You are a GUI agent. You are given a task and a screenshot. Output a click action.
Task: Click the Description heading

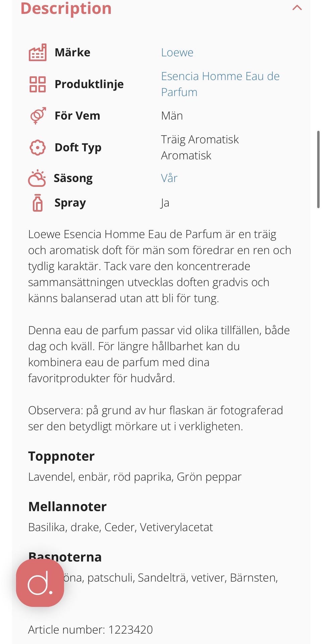(x=66, y=8)
